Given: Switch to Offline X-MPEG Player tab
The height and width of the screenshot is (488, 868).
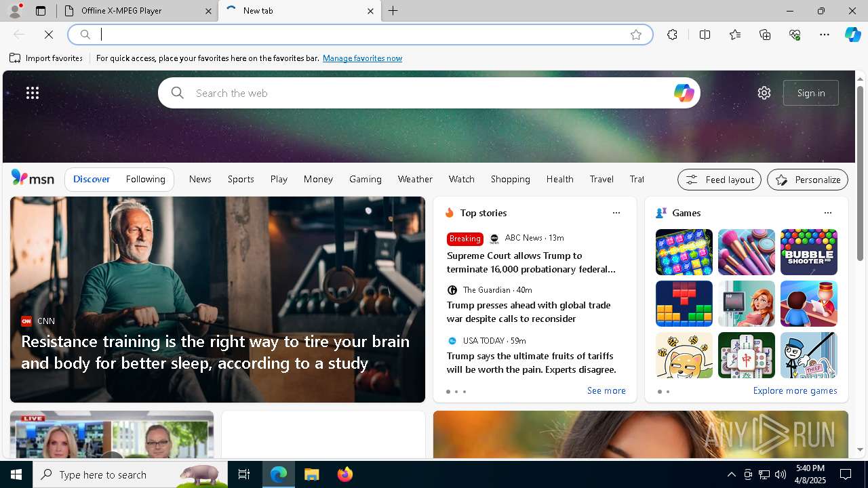Looking at the screenshot, I should point(138,11).
